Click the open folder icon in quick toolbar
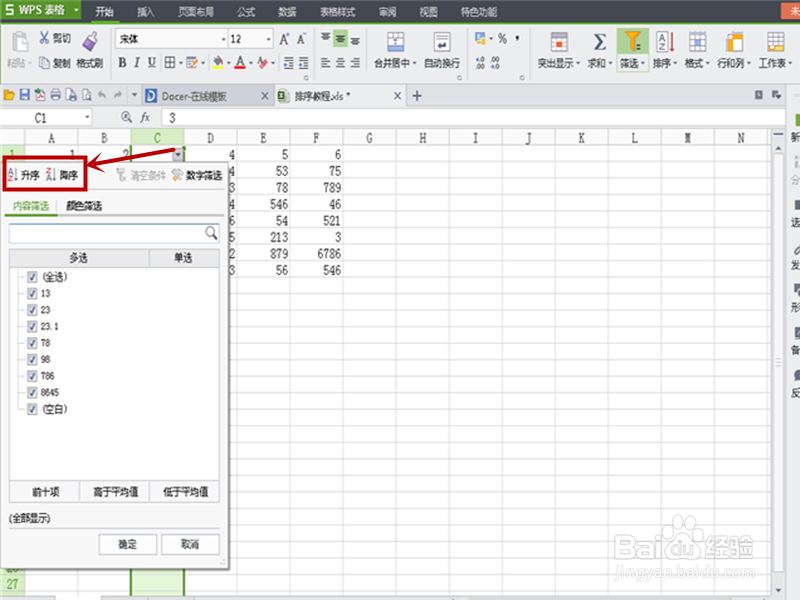Image resolution: width=800 pixels, height=600 pixels. click(x=9, y=95)
